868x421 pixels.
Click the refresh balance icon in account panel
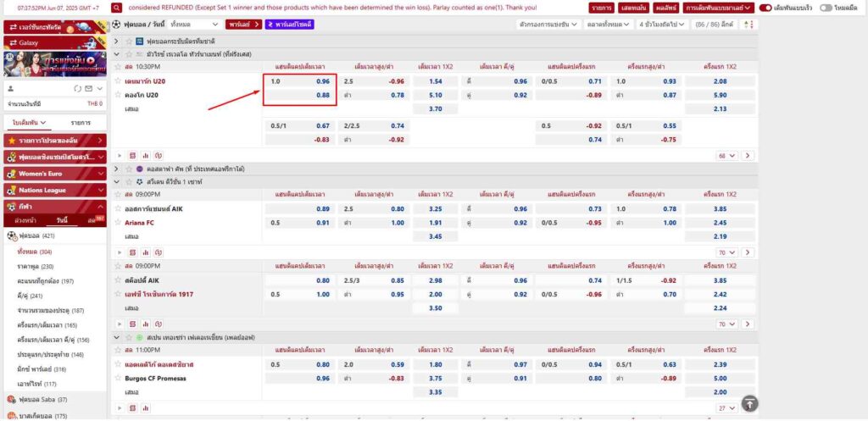pos(78,88)
